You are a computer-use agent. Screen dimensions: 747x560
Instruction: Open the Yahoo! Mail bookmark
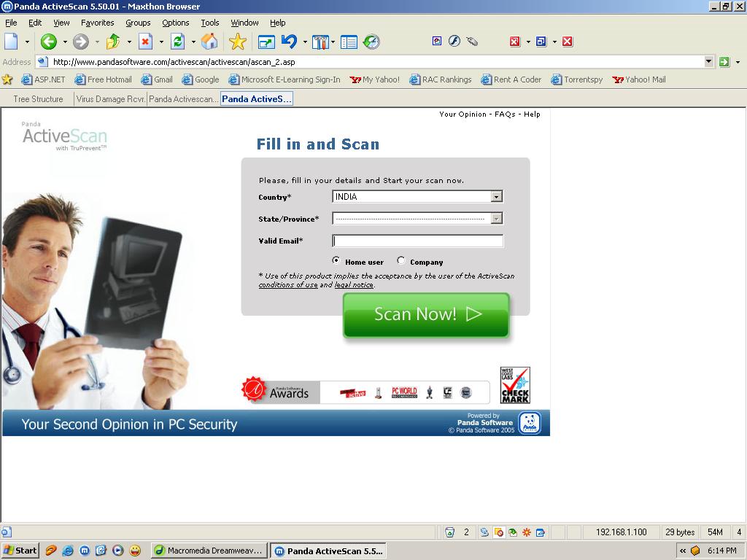coord(639,79)
